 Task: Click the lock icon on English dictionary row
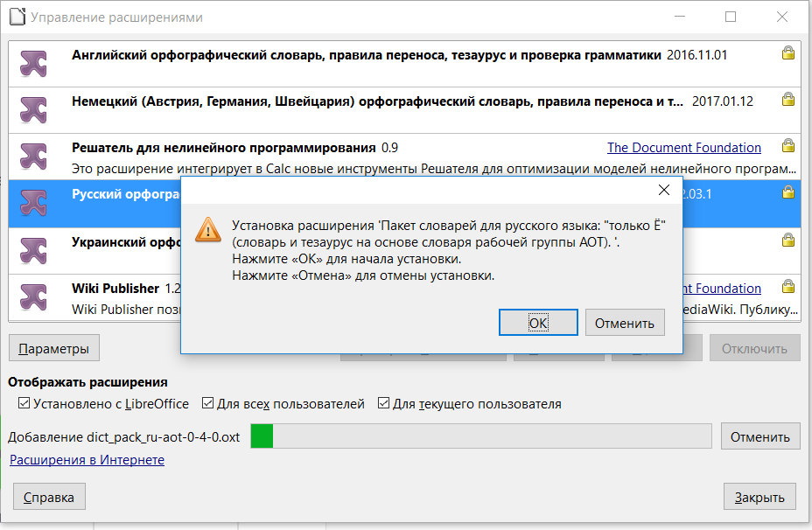(787, 53)
